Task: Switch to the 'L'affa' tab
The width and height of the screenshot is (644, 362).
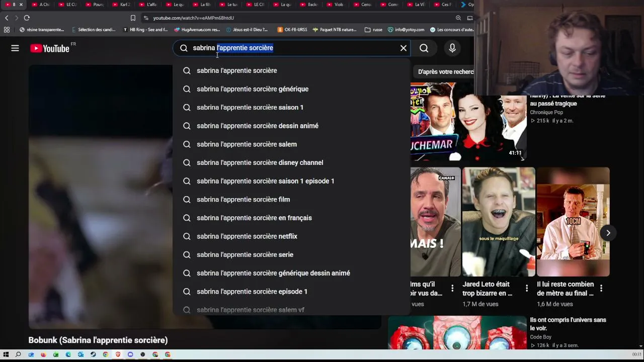Action: click(x=148, y=5)
